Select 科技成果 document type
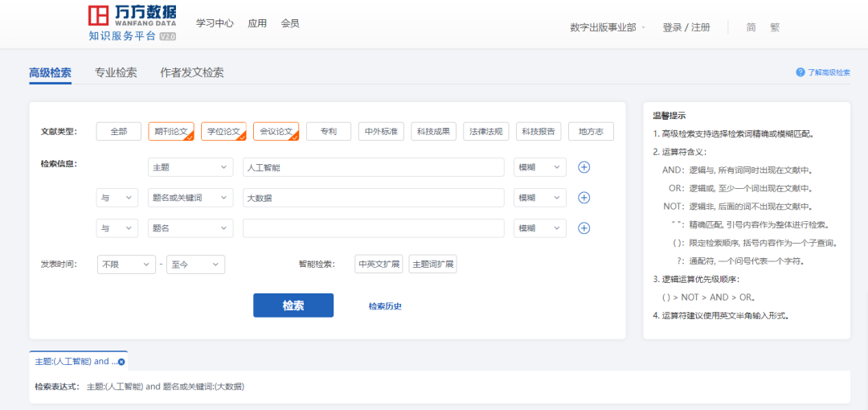The width and height of the screenshot is (868, 410). [x=433, y=131]
